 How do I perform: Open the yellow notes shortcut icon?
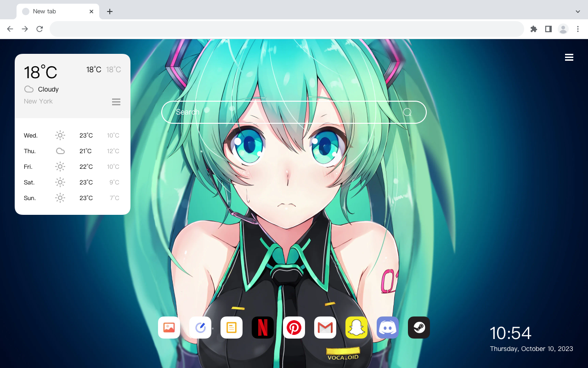(232, 328)
